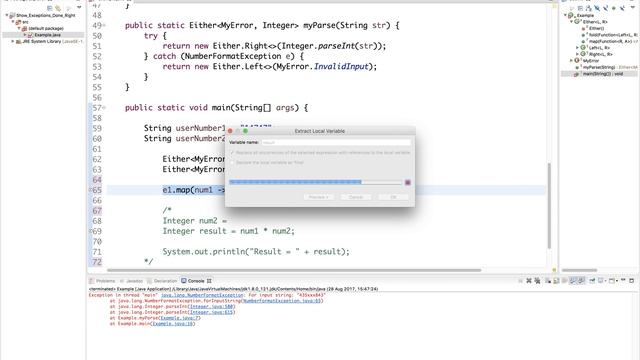
Task: Click Preview button in Extract dialog
Action: (x=319, y=197)
